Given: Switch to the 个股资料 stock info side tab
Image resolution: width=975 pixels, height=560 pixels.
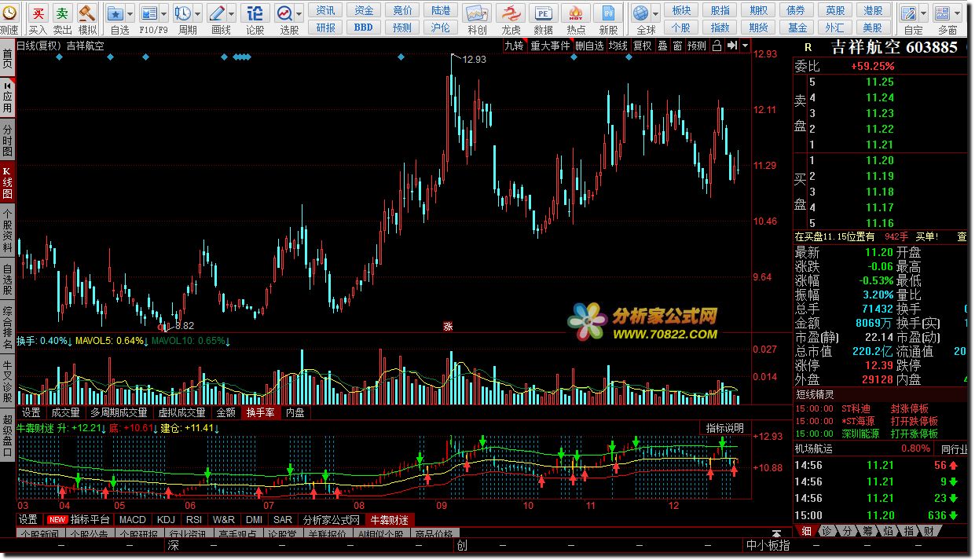Looking at the screenshot, I should (x=7, y=230).
